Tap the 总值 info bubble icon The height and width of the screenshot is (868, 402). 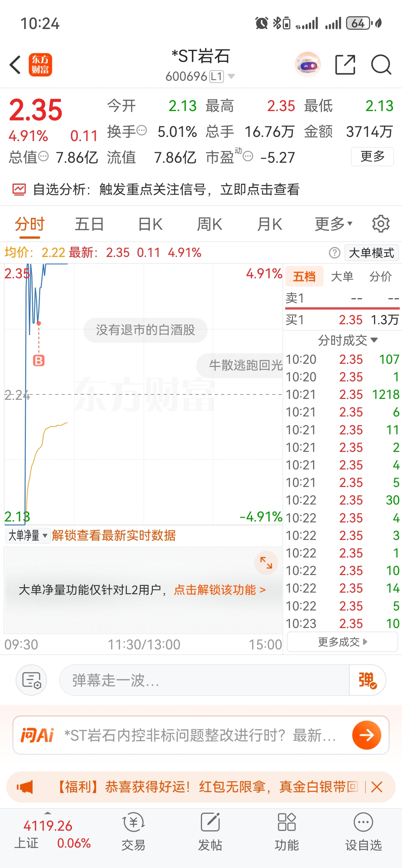click(x=43, y=156)
